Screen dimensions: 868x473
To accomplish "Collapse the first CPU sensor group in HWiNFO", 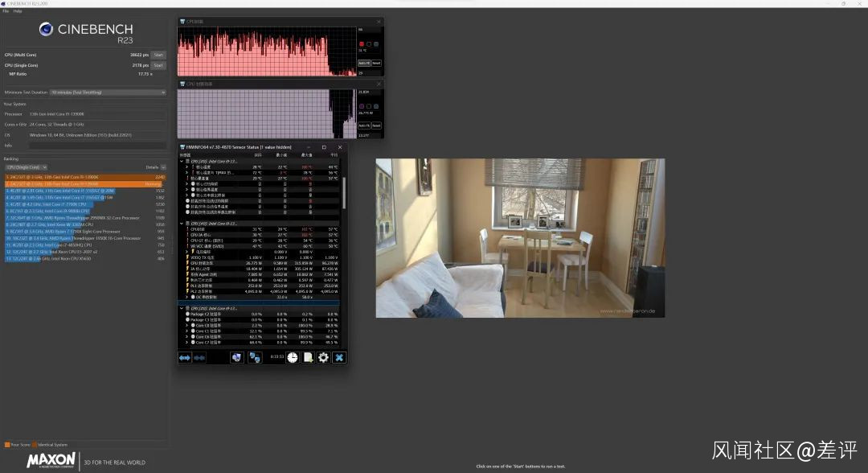I will pyautogui.click(x=181, y=161).
